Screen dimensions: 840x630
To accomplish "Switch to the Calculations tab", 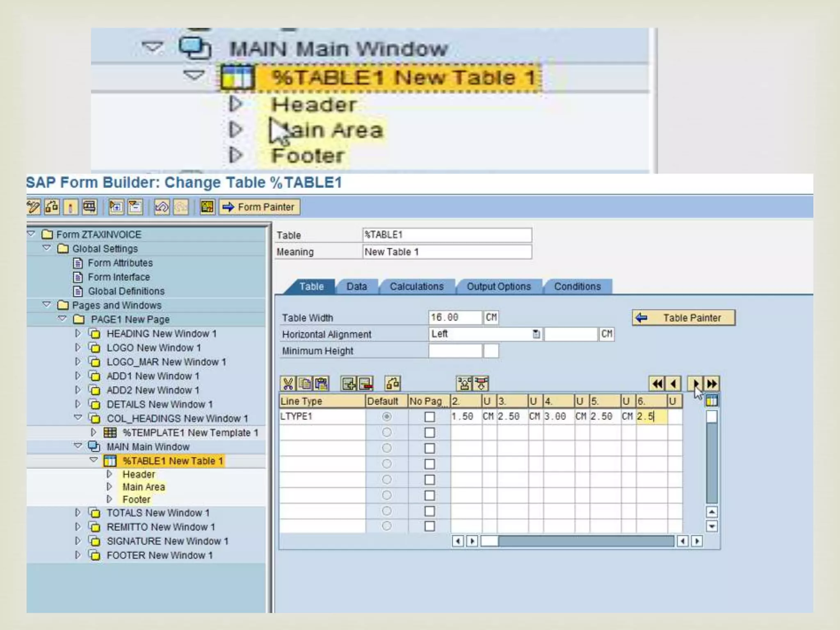I will (x=416, y=287).
